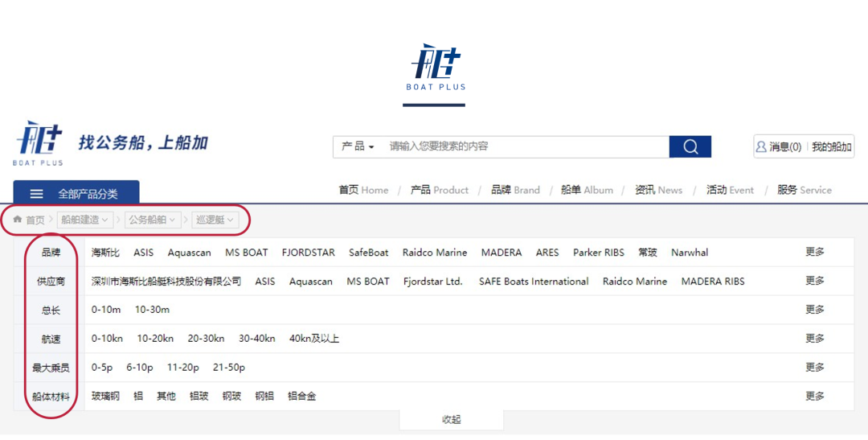Expand the 船舶建造 breadcrumb dropdown
Screen dimensions: 868x440
tap(84, 220)
